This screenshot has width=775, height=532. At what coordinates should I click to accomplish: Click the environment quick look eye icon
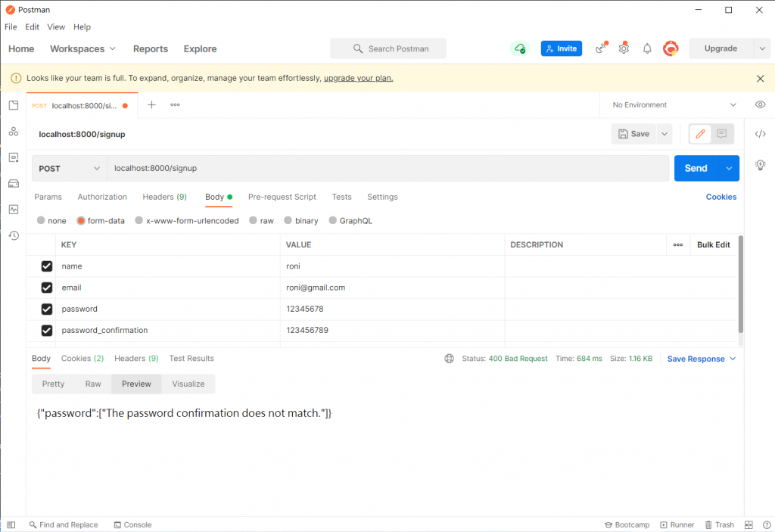click(x=760, y=105)
